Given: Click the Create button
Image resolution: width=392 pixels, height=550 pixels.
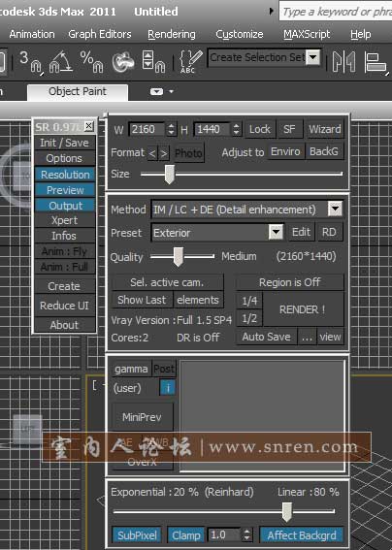Looking at the screenshot, I should tap(64, 286).
